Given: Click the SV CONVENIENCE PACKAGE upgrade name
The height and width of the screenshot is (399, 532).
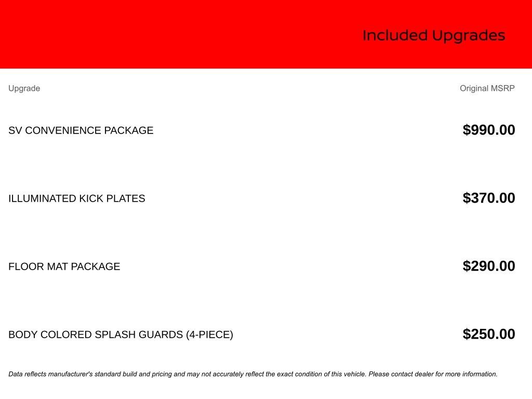Looking at the screenshot, I should pyautogui.click(x=81, y=130).
